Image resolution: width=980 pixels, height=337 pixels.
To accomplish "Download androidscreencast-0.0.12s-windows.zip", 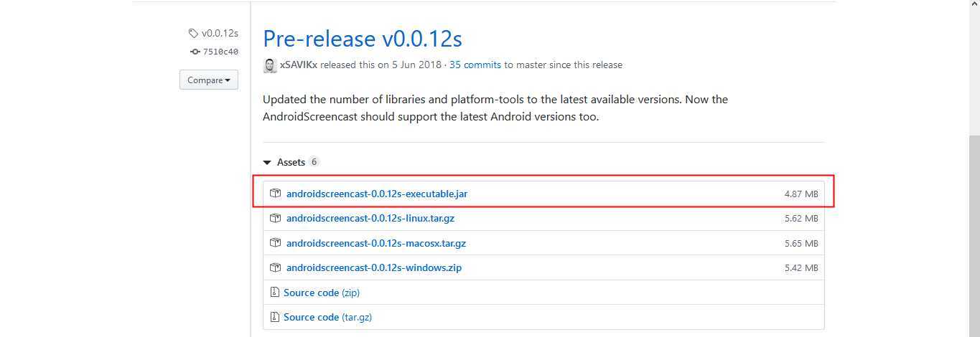I will (x=374, y=267).
